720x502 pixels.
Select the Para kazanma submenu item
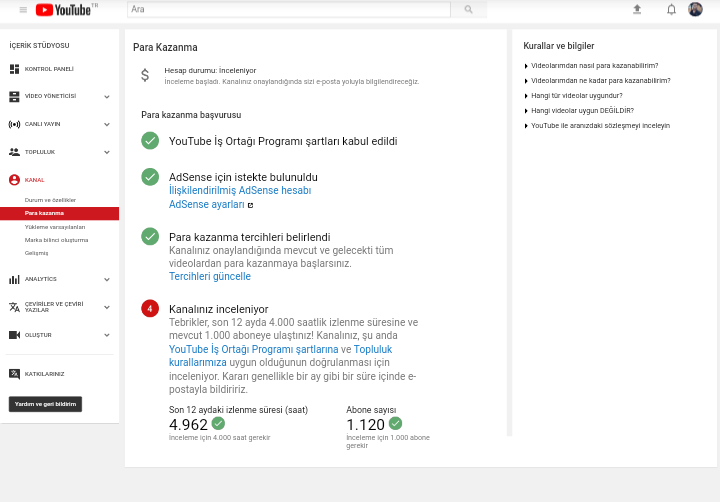click(59, 213)
